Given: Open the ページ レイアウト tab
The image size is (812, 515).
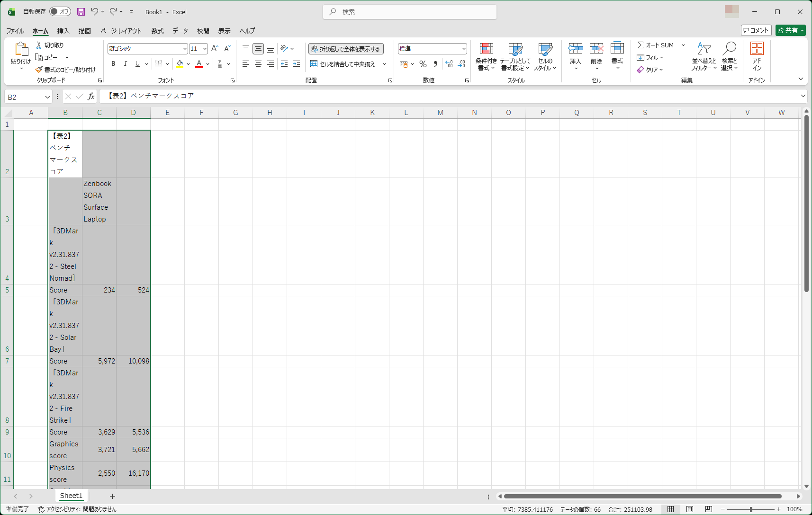Looking at the screenshot, I should [x=121, y=31].
